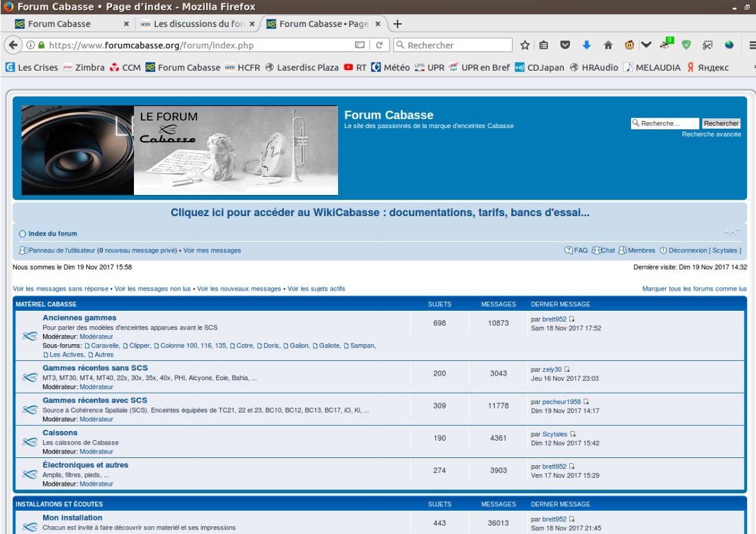Open the Firefox hamburger menu
The height and width of the screenshot is (534, 756).
click(752, 45)
